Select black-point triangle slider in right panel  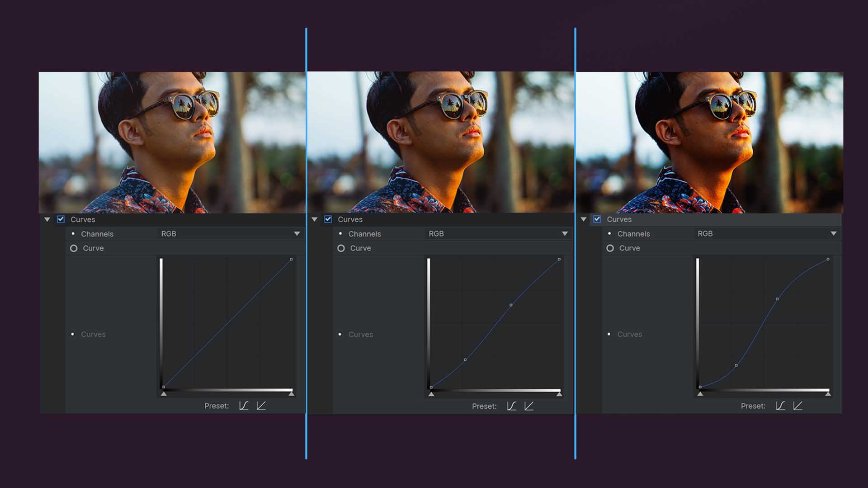pos(700,394)
